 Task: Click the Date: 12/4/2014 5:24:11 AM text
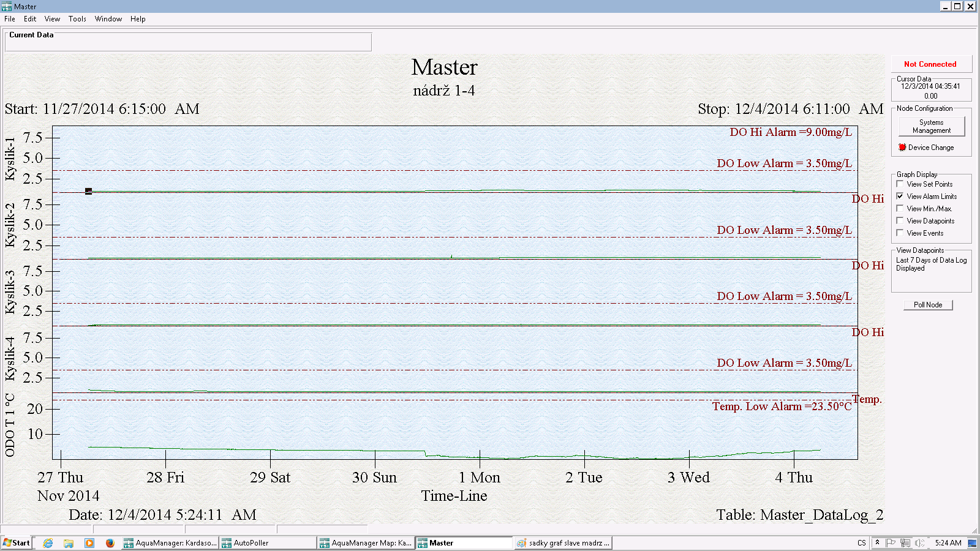162,515
